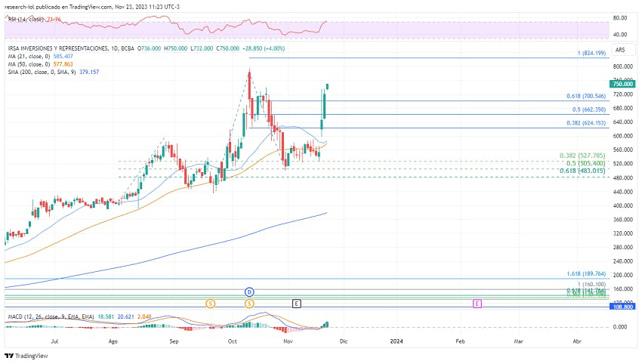The width and height of the screenshot is (642, 364).
Task: Click the Ago label on time axis
Action: click(113, 341)
